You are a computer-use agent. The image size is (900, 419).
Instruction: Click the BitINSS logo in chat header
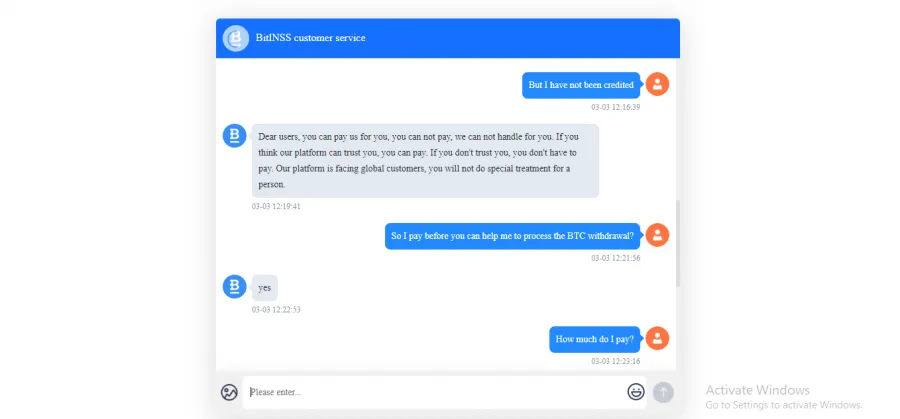coord(235,38)
